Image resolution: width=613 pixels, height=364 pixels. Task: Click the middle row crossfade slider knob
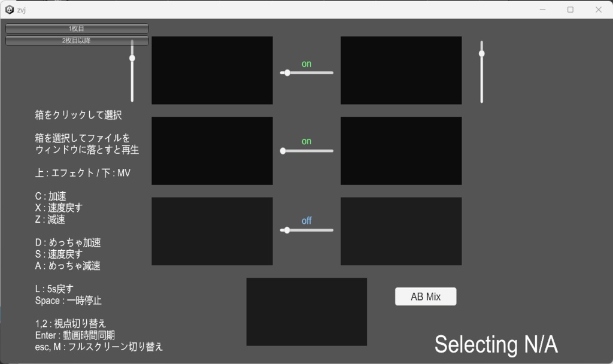tap(283, 151)
